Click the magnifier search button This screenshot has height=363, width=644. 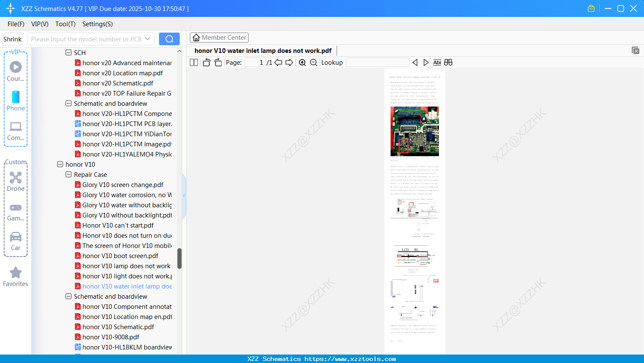169,39
